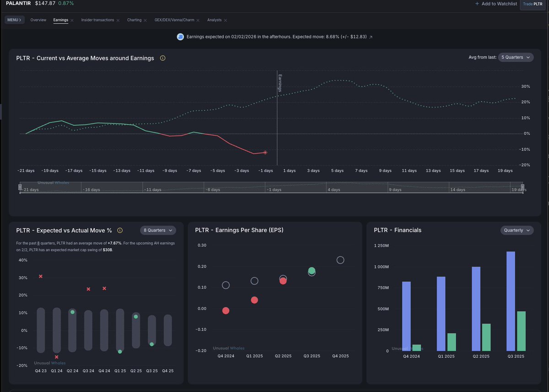This screenshot has height=392, width=549.
Task: Expand the MENU button
Action: pyautogui.click(x=14, y=20)
